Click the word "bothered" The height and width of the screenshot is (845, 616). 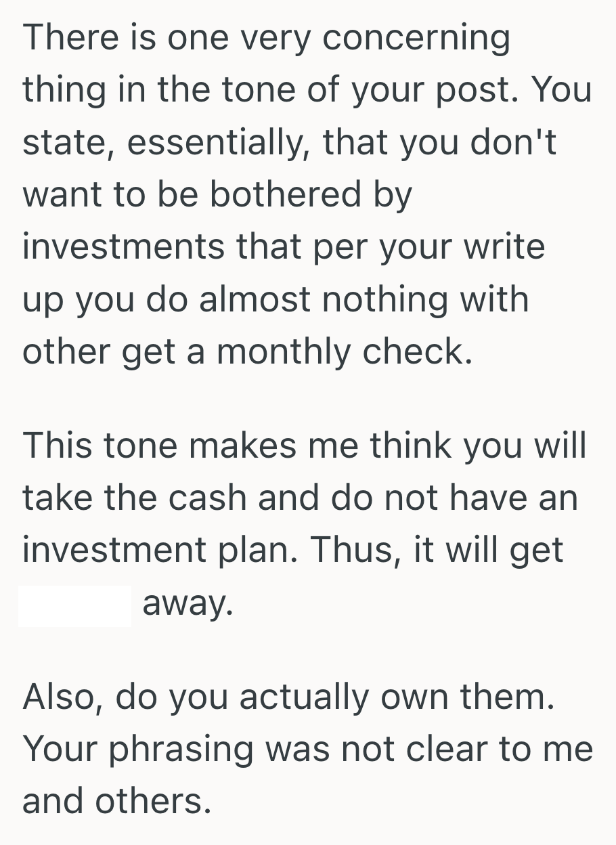287,195
